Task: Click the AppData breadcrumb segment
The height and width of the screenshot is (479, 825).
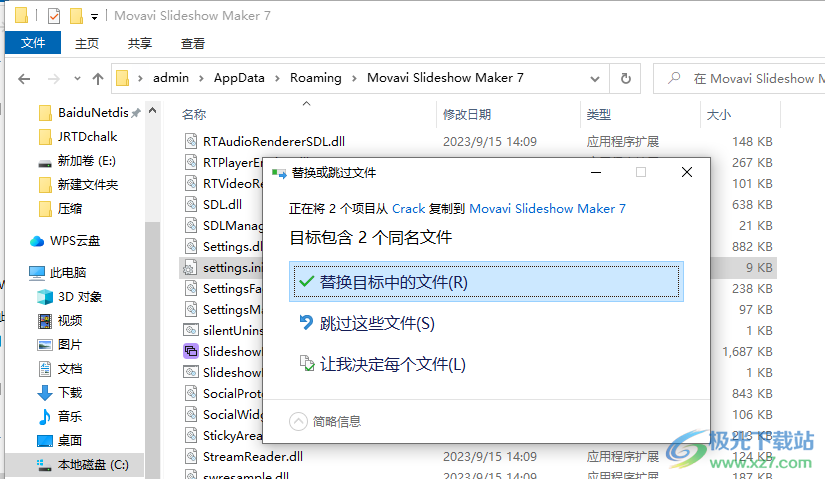Action: [239, 78]
